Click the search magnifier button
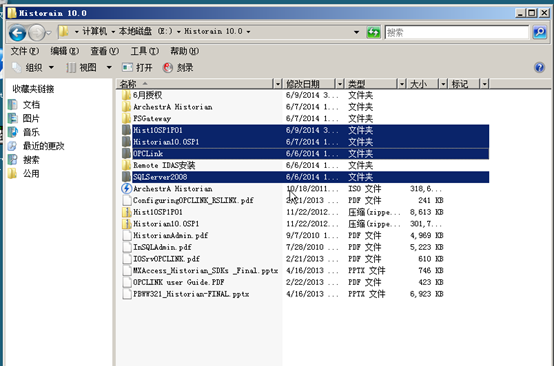Screen dimensions: 554x366 [x=540, y=33]
